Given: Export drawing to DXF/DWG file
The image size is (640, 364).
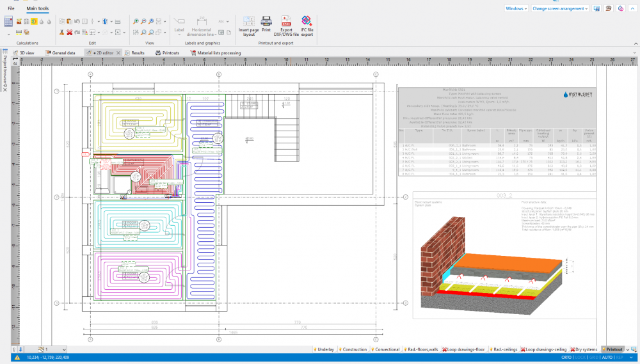Looking at the screenshot, I should tap(286, 21).
